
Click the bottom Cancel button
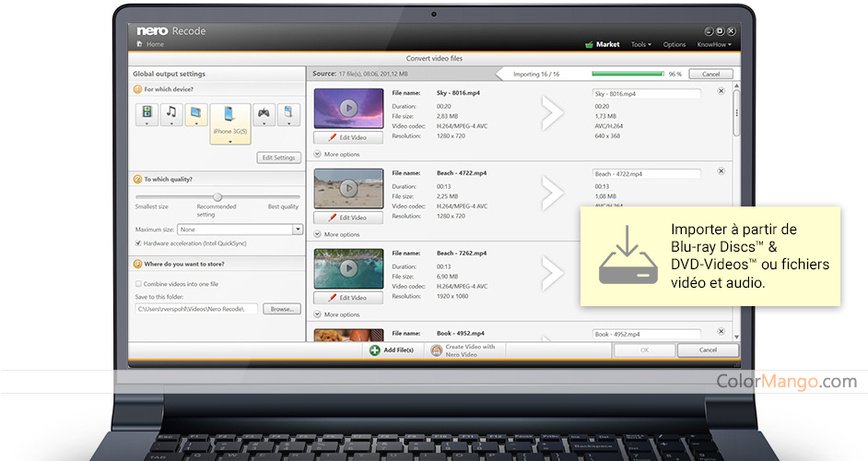708,350
